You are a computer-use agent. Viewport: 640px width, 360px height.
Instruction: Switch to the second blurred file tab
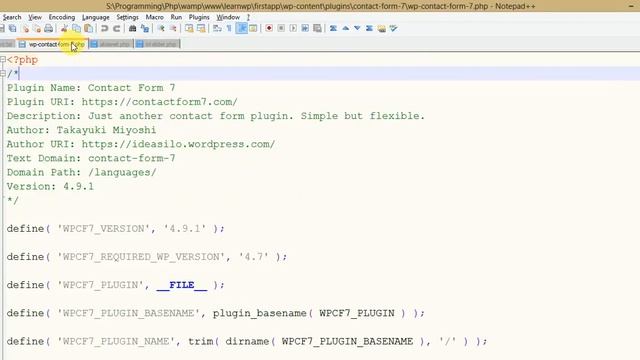pos(111,44)
